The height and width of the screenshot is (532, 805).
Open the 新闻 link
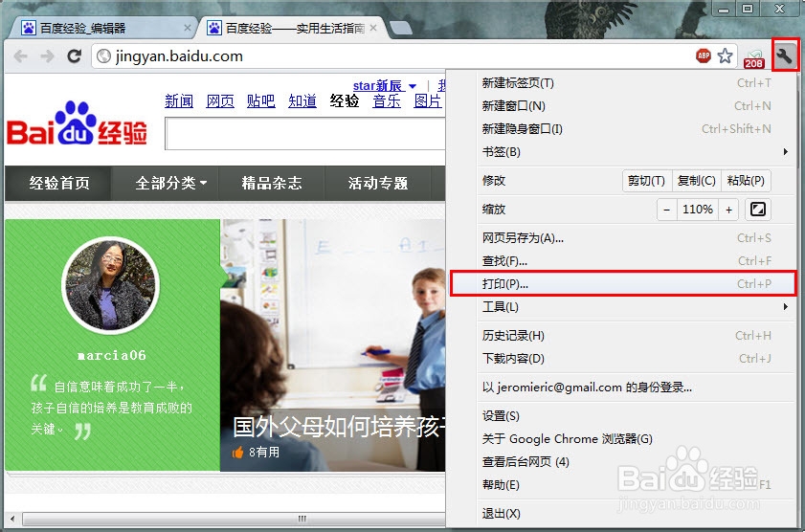(x=179, y=101)
